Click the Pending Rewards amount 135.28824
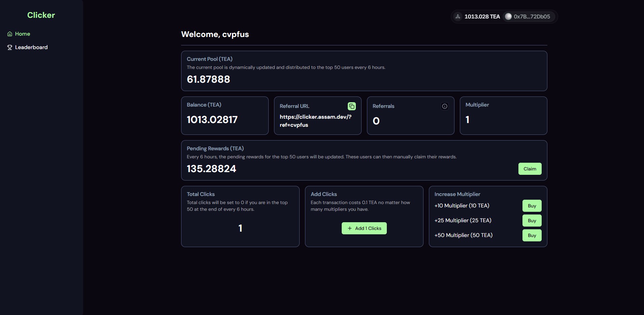This screenshot has height=315, width=644. coord(211,169)
